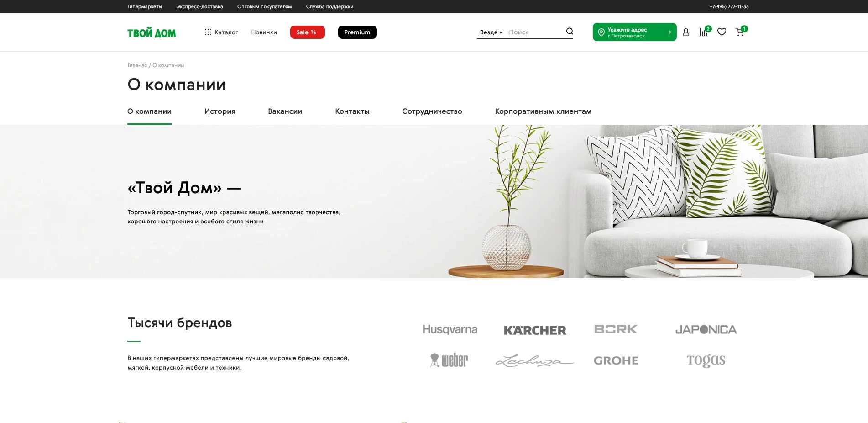
Task: Click in the Поиск search field
Action: tap(535, 32)
